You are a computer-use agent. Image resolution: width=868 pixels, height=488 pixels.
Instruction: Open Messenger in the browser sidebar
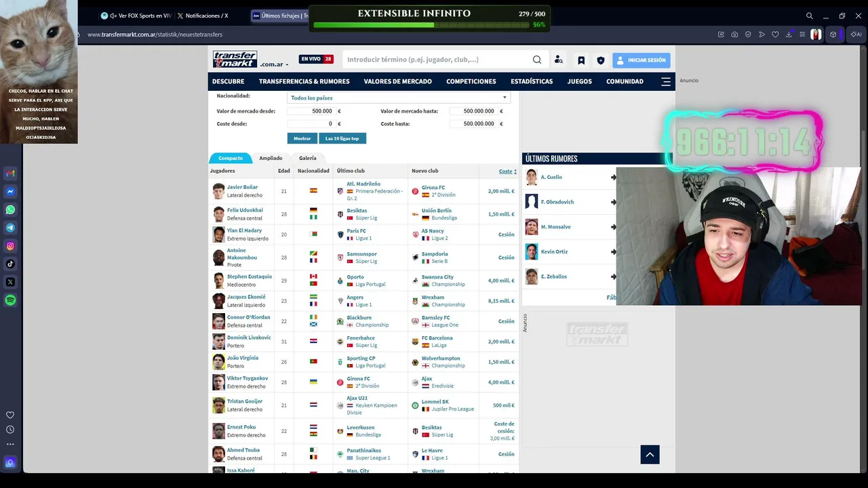10,192
